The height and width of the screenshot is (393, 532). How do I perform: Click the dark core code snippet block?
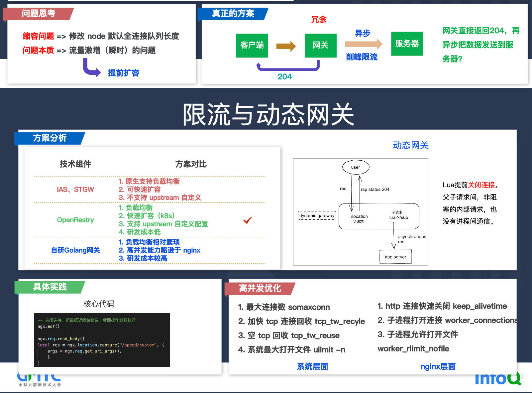[x=102, y=340]
